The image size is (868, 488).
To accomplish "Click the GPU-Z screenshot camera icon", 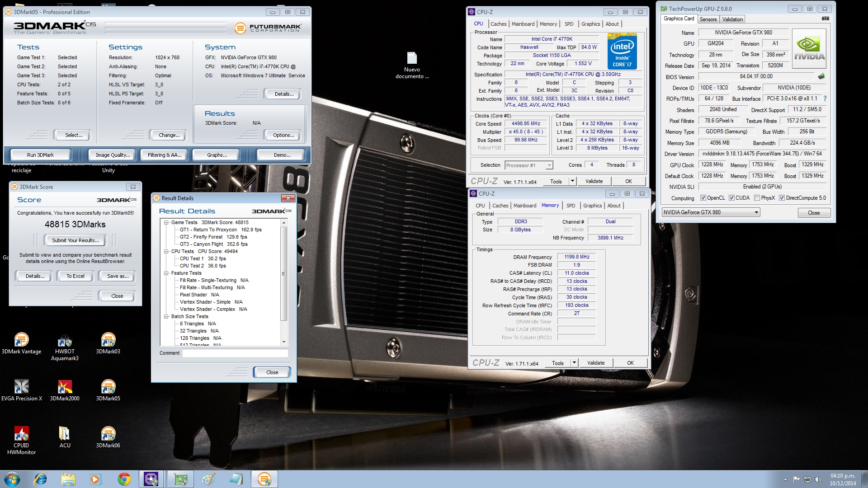I will [x=825, y=19].
